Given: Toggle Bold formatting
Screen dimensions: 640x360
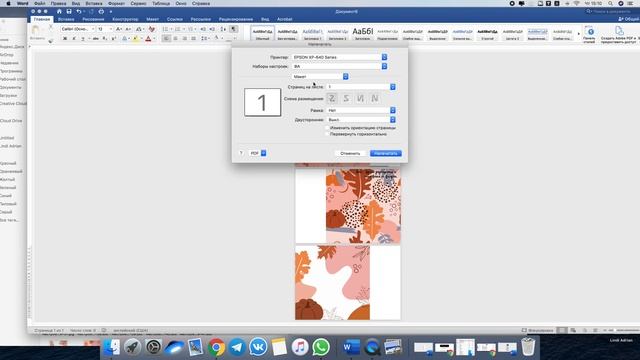Looking at the screenshot, I should [65, 38].
